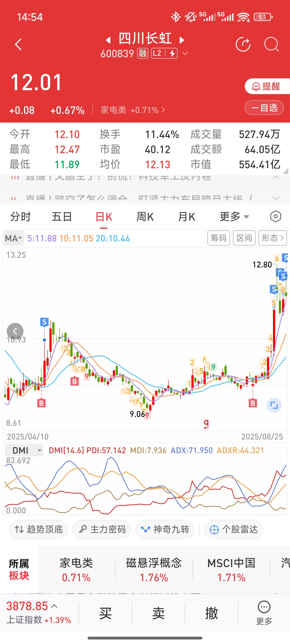The height and width of the screenshot is (644, 290).
Task: Toggle 神奇九转 indicator chip
Action: (165, 529)
